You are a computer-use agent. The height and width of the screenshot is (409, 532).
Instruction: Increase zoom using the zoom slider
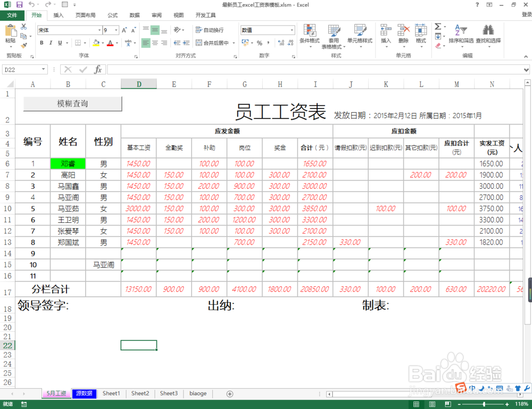coord(506,404)
